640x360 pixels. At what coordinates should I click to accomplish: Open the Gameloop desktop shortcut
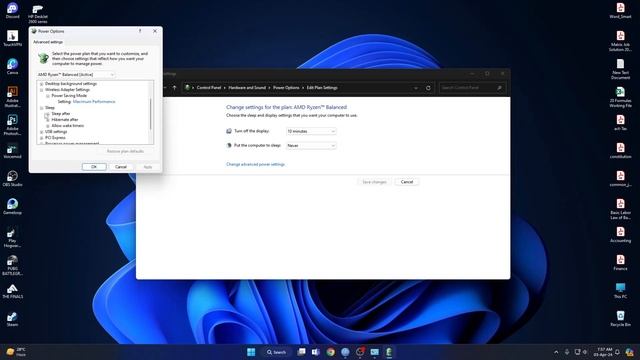tap(12, 207)
